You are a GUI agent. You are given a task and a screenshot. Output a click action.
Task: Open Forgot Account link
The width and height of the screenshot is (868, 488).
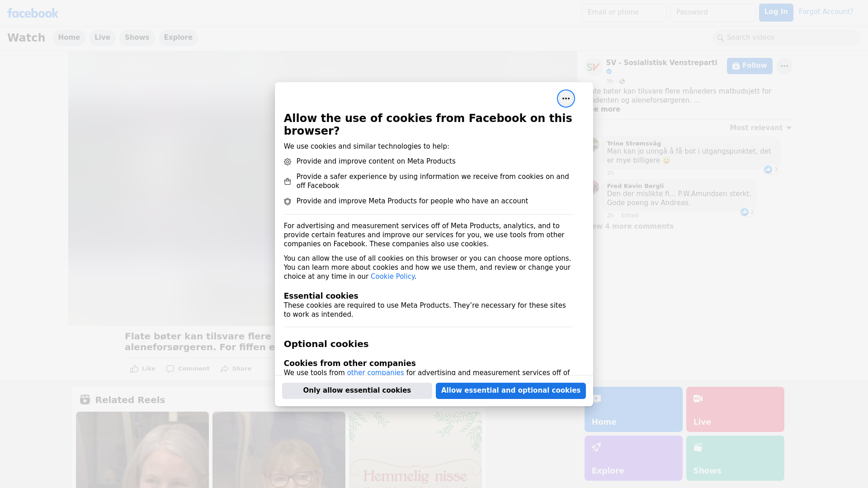(x=826, y=12)
